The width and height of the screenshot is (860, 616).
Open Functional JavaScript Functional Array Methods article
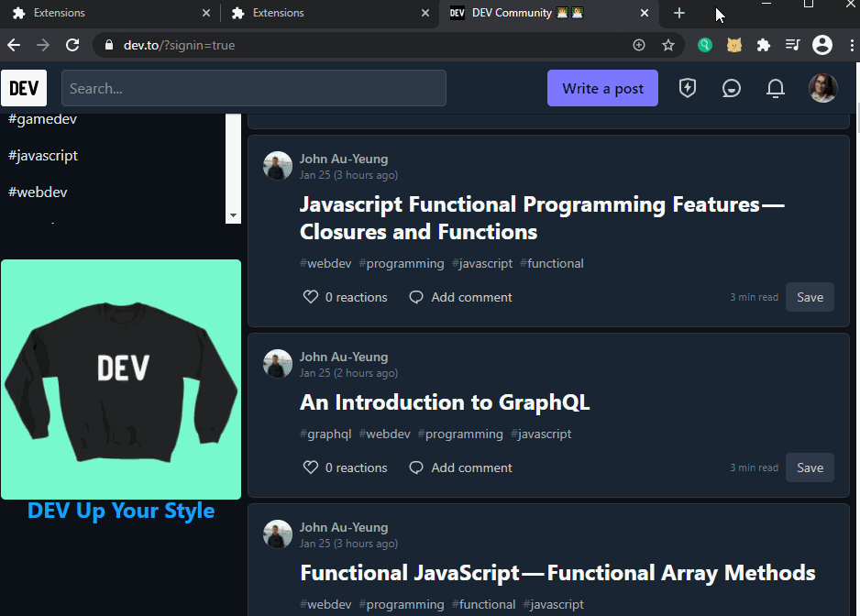point(557,573)
